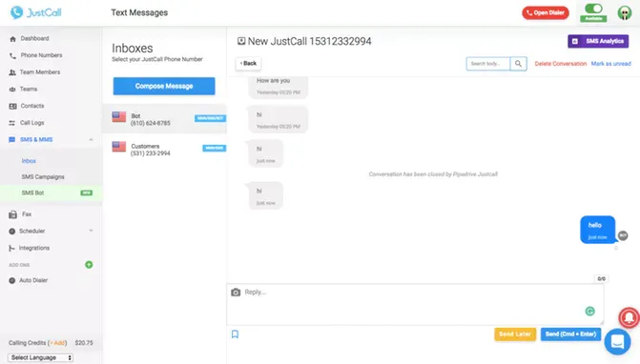Open Call Logs menu item
Screen dimensions: 640x364
click(x=31, y=123)
